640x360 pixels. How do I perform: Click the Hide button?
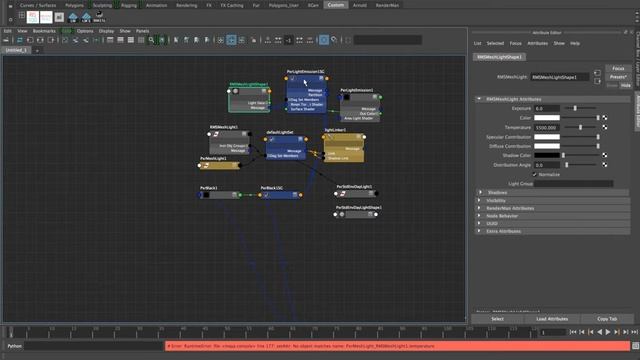tap(625, 85)
